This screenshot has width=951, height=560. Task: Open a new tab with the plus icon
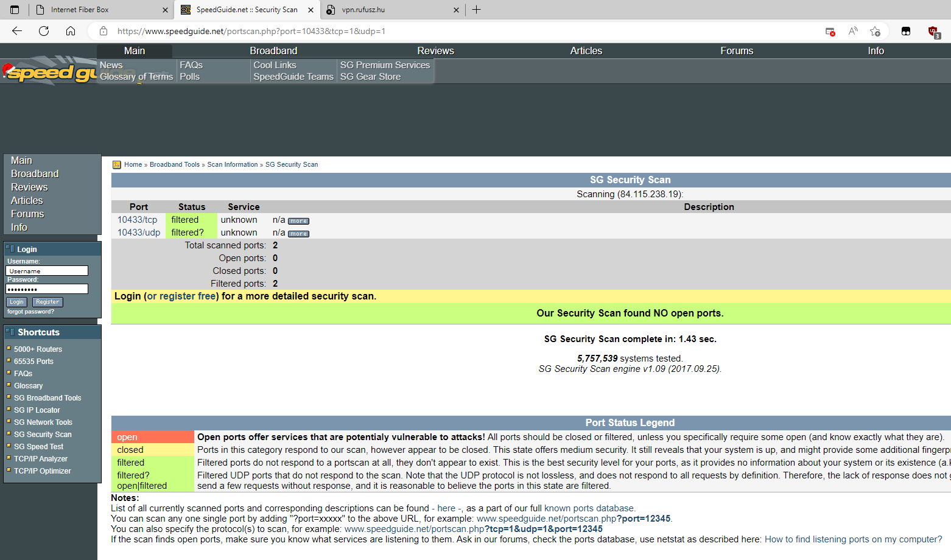(476, 10)
